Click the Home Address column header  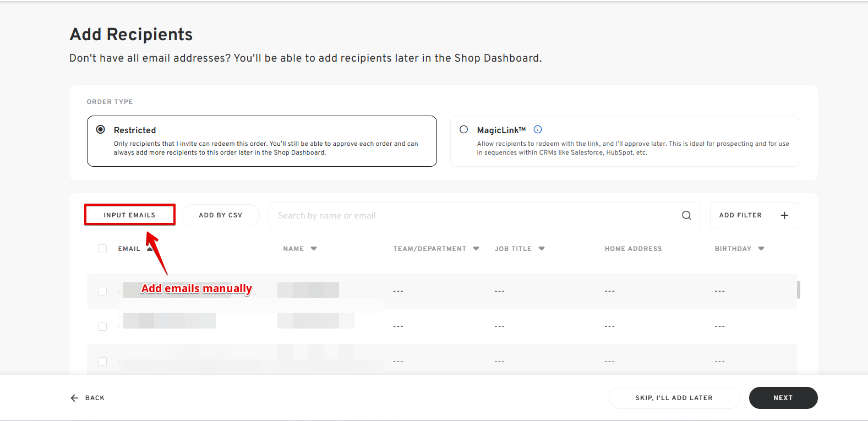(x=633, y=249)
